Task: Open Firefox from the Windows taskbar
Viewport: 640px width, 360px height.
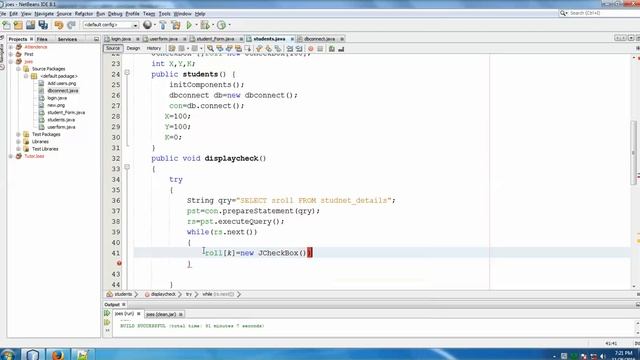Action: (x=58, y=354)
